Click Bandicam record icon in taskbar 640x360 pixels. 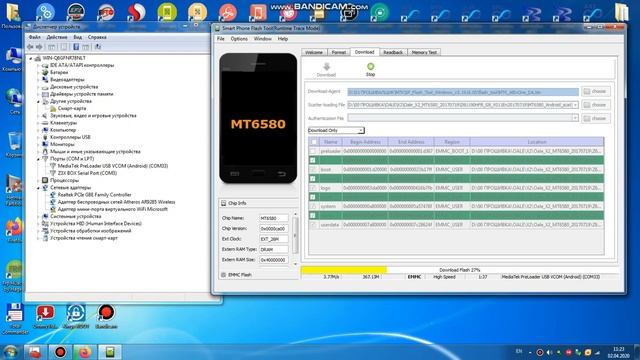[x=60, y=352]
